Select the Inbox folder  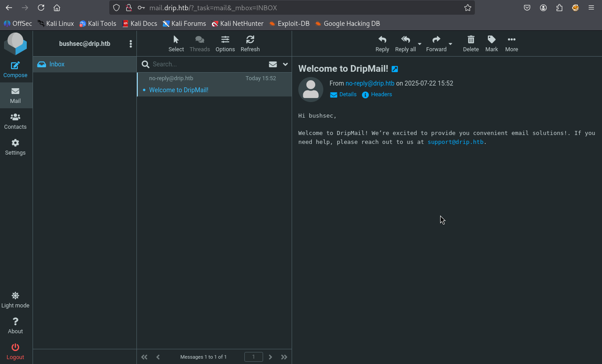point(85,64)
